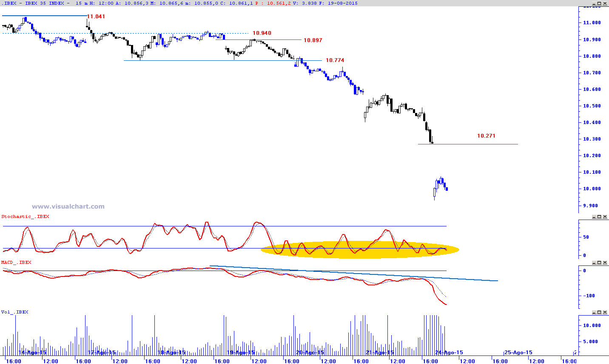Viewport: 609px width, 364px height.
Task: Maximize the main IBEX price chart panel
Action: click(599, 3)
